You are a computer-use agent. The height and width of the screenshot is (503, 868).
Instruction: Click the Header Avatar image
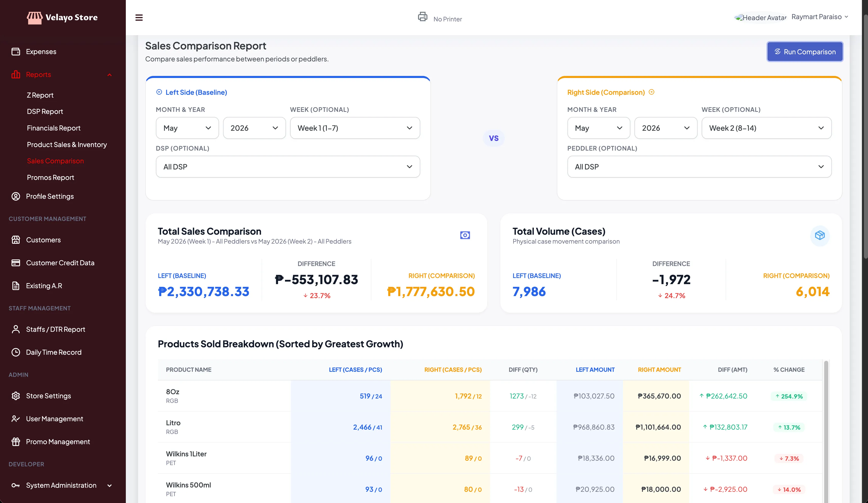coord(761,18)
